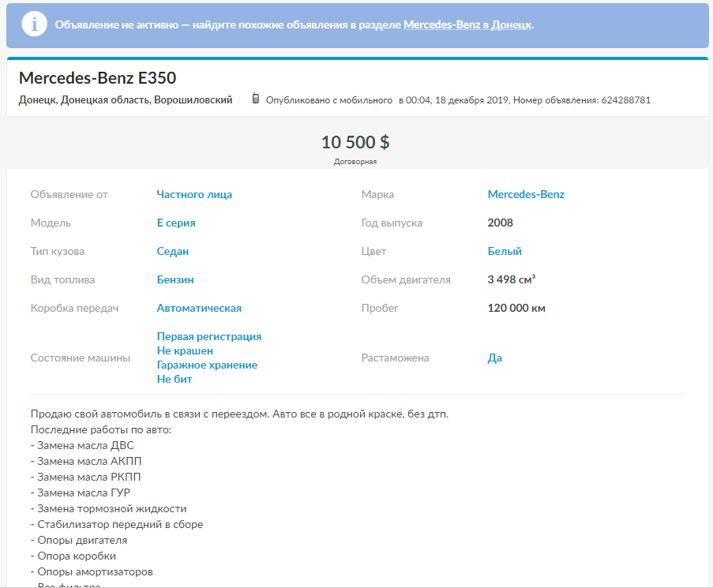
Task: Click the 10 500 $ price
Action: [x=355, y=142]
